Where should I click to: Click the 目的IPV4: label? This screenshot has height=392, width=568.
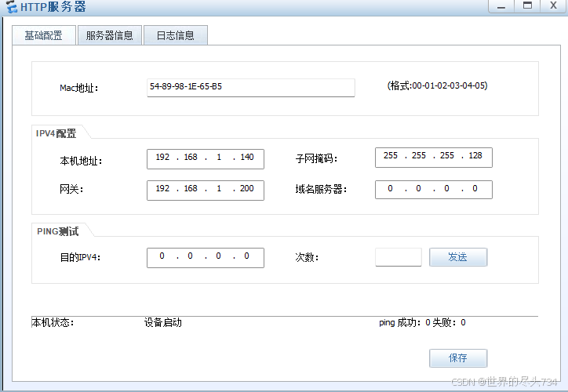[80, 257]
